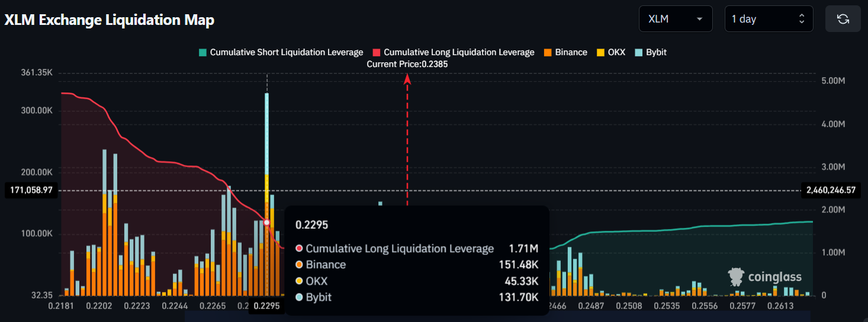Click the 171,058.97 left axis marker
Image resolution: width=868 pixels, height=322 pixels.
click(x=31, y=190)
